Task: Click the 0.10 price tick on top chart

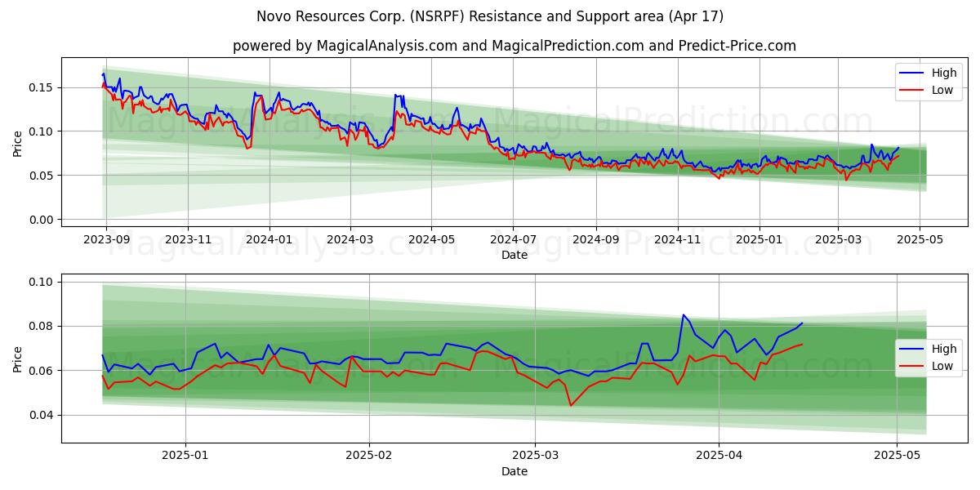Action: [42, 131]
